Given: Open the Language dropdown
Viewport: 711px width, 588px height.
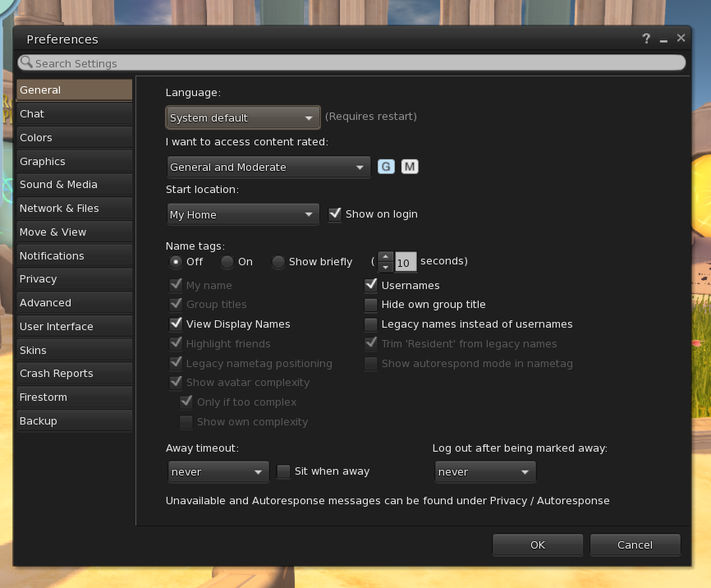Looking at the screenshot, I should point(242,117).
